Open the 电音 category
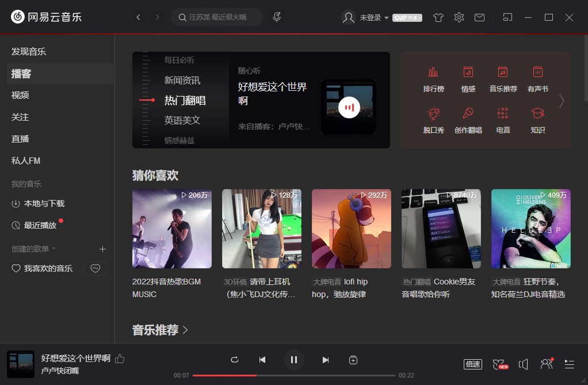This screenshot has width=588, height=385. (503, 120)
